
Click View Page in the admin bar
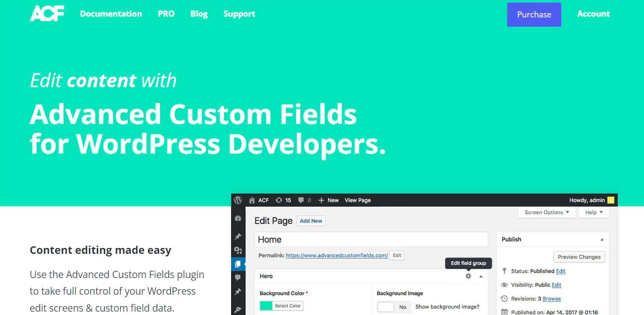pos(358,200)
